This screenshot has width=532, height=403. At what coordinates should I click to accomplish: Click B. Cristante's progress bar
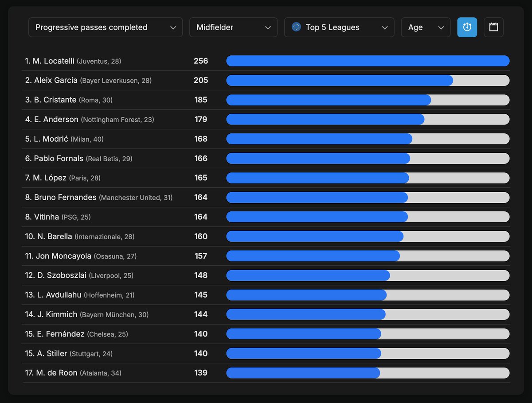click(368, 100)
